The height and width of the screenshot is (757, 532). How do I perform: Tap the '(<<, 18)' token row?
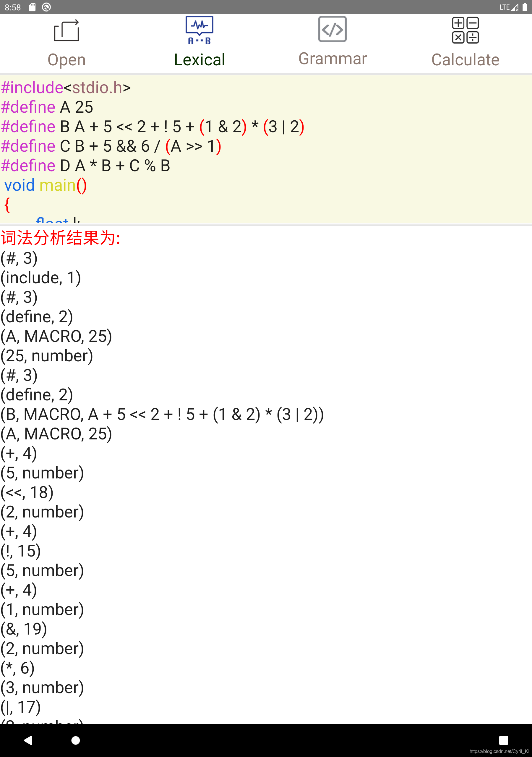tap(27, 492)
